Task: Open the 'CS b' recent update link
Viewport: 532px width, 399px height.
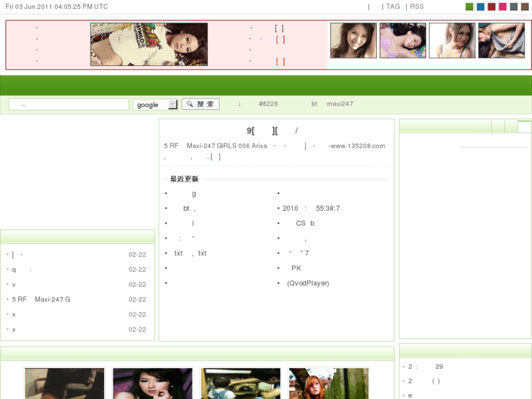Action: coord(305,223)
